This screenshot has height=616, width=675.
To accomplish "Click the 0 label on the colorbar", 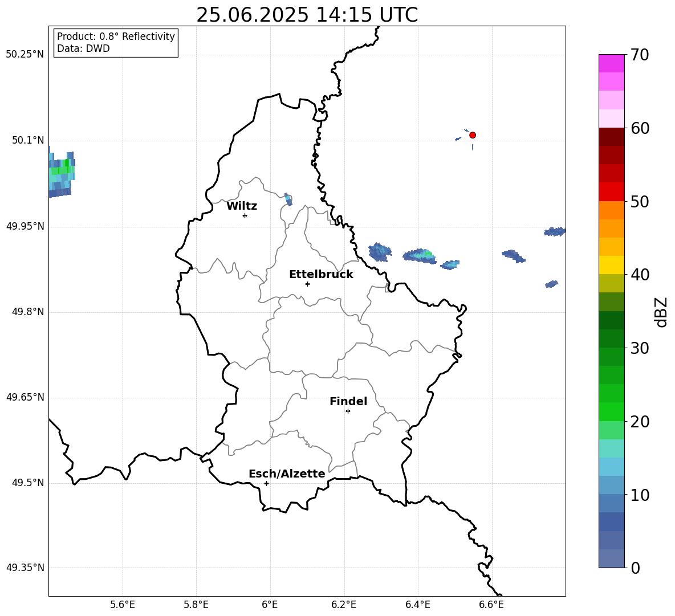I will coord(635,568).
